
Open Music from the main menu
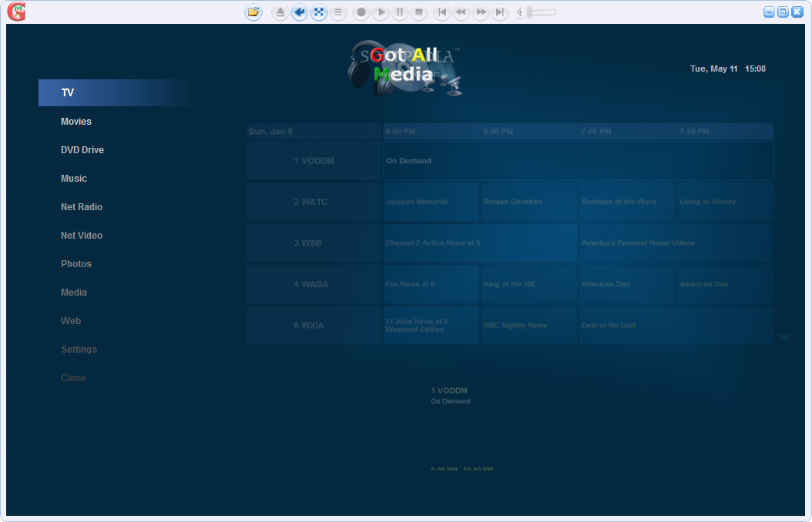point(73,178)
